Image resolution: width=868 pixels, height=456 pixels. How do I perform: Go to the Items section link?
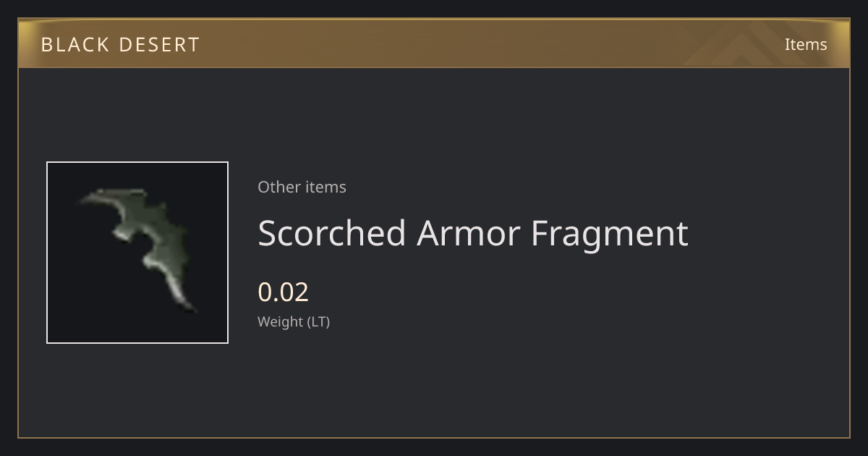point(806,44)
